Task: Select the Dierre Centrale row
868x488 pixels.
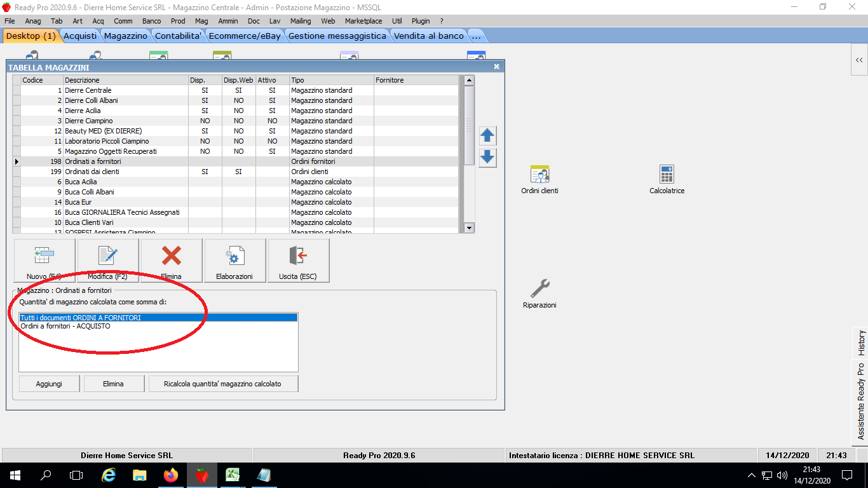Action: coord(235,90)
